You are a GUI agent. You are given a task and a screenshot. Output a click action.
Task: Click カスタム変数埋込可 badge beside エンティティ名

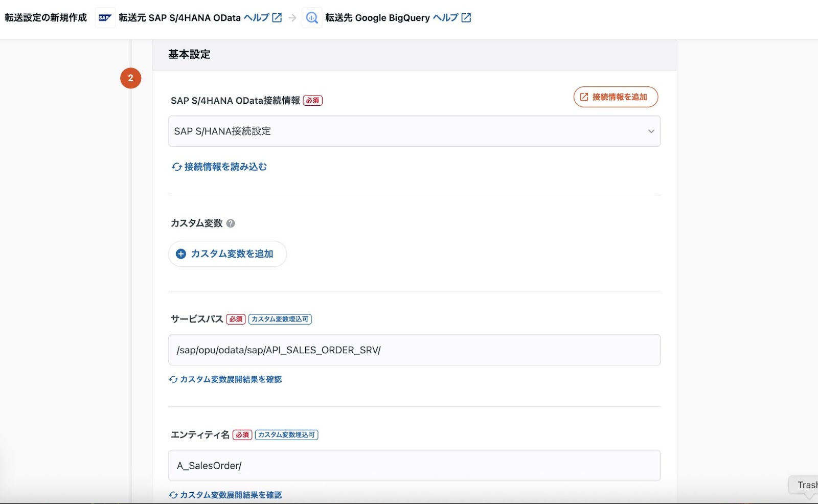point(286,434)
